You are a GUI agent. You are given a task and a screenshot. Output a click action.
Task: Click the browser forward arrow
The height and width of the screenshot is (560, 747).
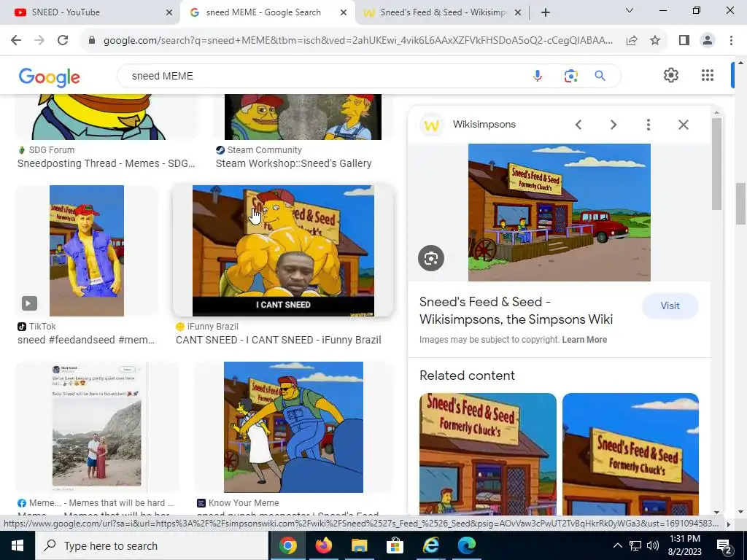39,41
